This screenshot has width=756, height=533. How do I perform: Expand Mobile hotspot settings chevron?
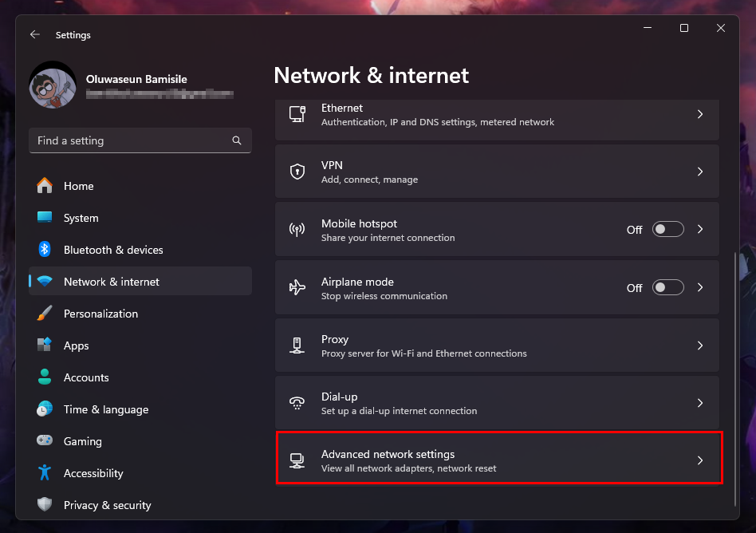pos(700,230)
